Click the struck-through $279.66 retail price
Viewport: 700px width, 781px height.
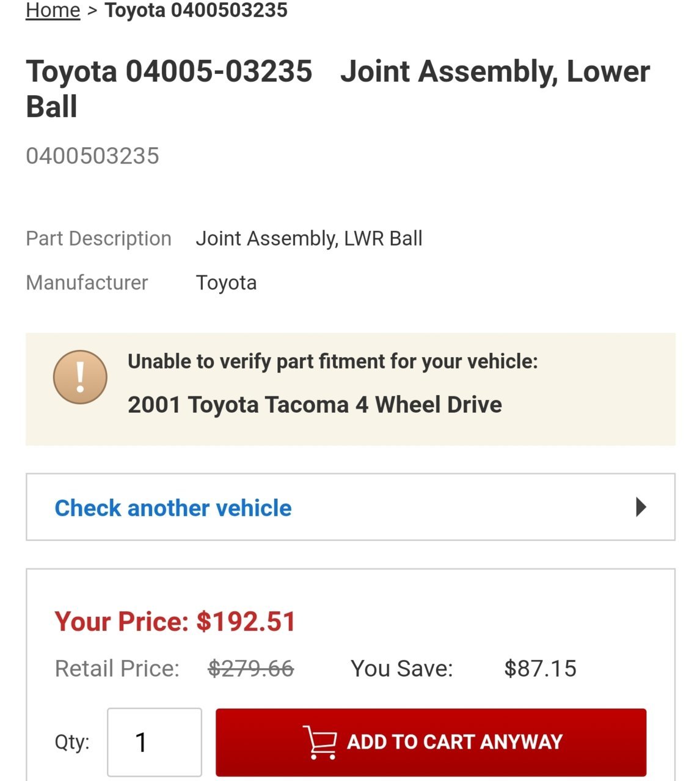pyautogui.click(x=251, y=669)
